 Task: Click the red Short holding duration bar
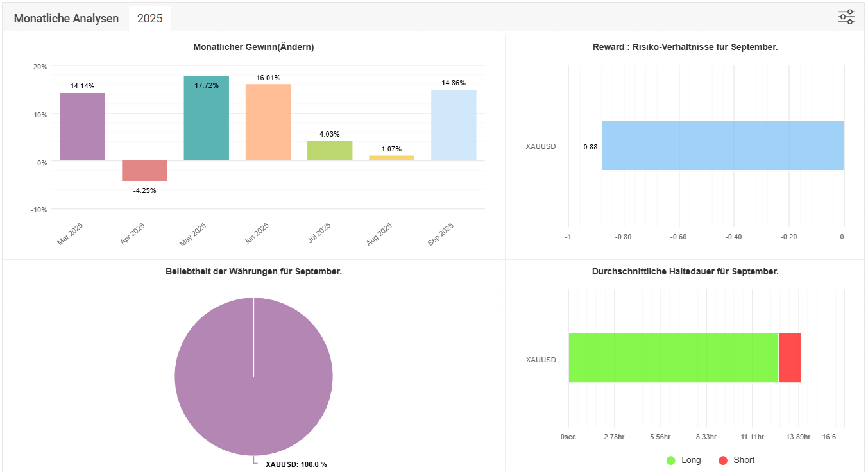tap(790, 358)
